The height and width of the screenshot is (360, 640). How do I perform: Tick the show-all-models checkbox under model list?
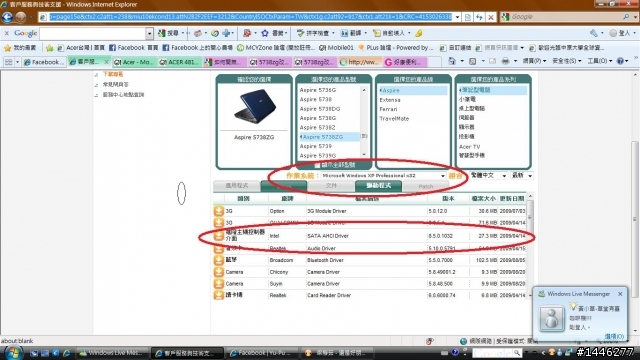pos(317,165)
